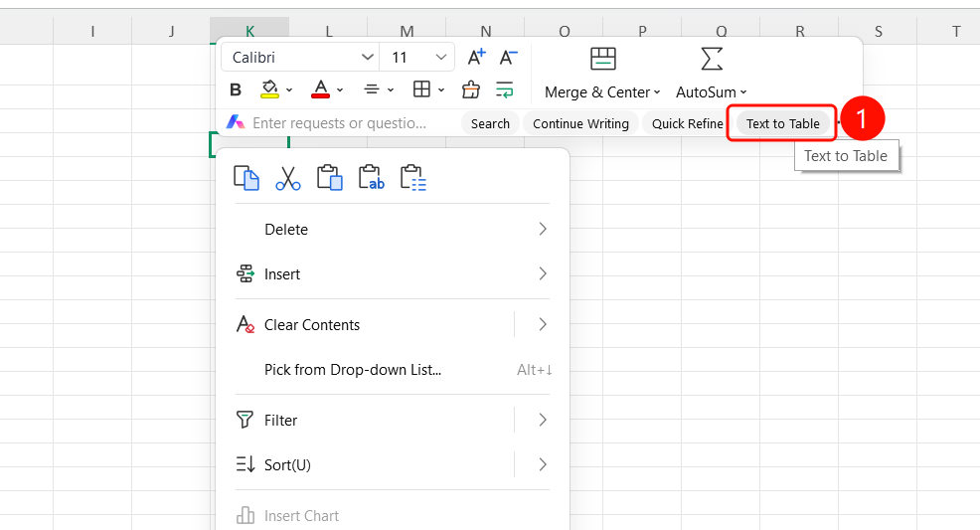Click the Paste icon
Viewport: 980px width, 530px height.
[329, 178]
